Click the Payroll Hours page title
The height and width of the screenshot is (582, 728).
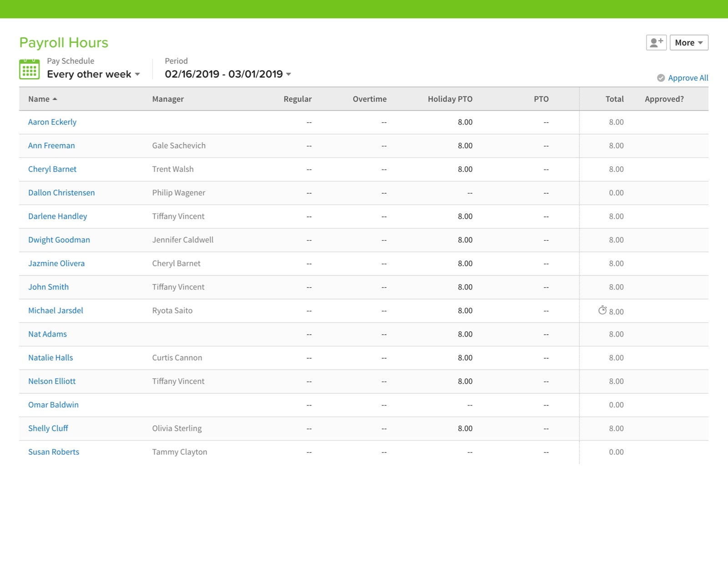[64, 43]
